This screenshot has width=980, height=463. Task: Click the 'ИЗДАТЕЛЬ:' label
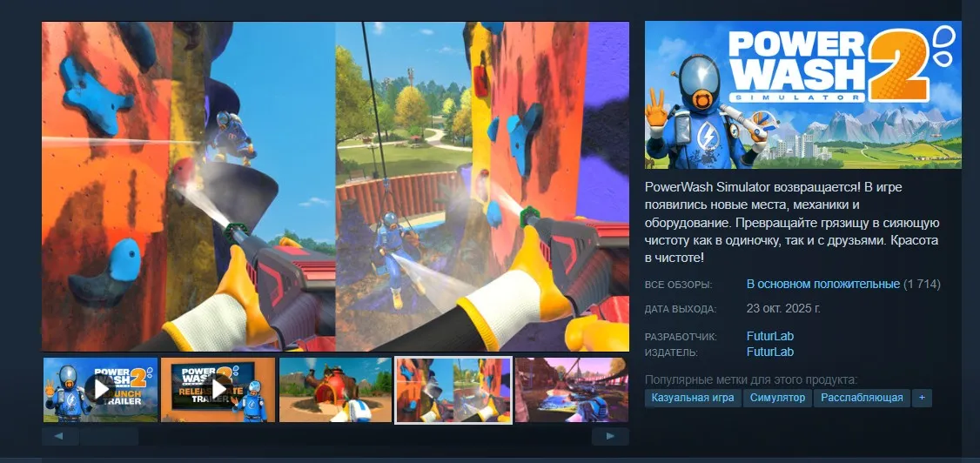click(671, 352)
